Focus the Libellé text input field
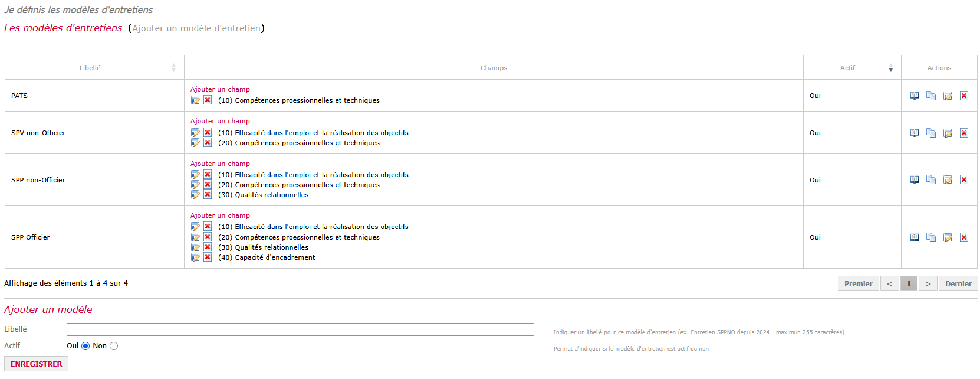The width and height of the screenshot is (980, 379). pyautogui.click(x=300, y=329)
